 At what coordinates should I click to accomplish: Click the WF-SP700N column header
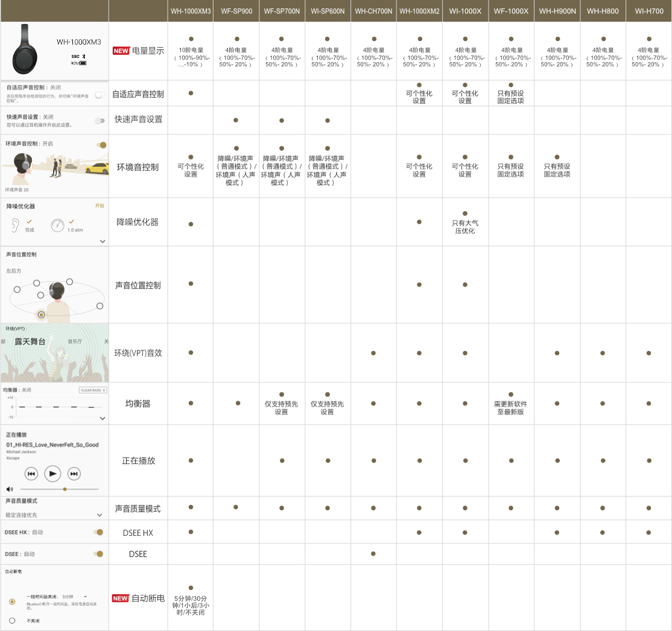pyautogui.click(x=282, y=11)
